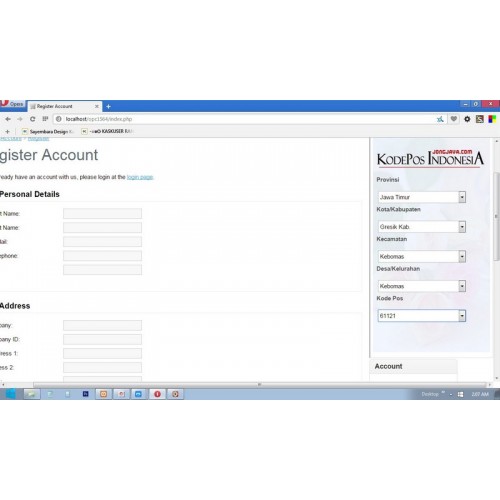Switch to the Register Account tab
The width and height of the screenshot is (500, 500).
pos(64,106)
